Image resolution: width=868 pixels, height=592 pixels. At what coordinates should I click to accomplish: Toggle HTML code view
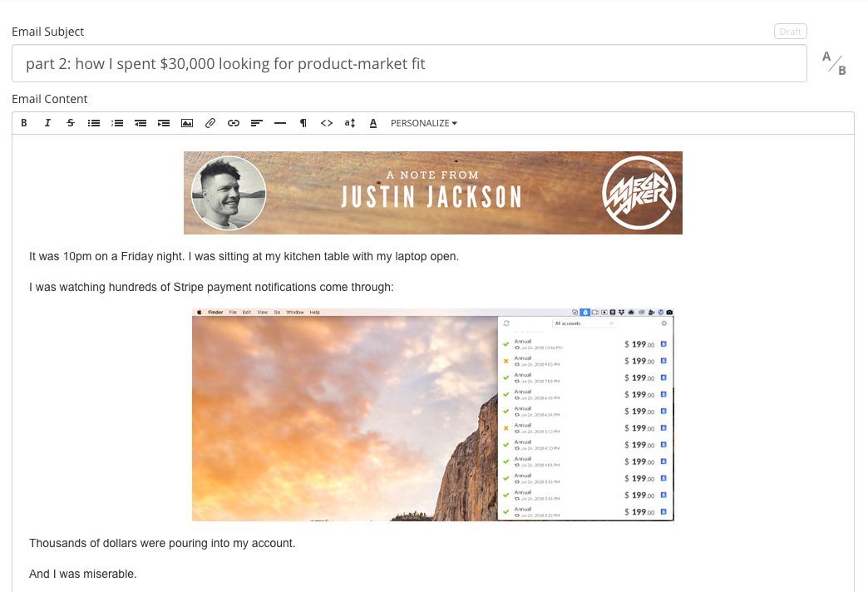tap(327, 123)
